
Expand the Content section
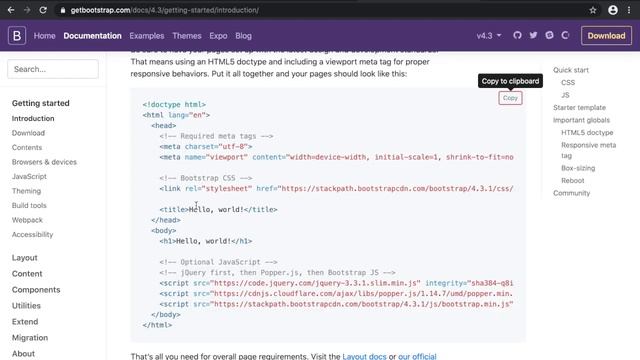27,273
